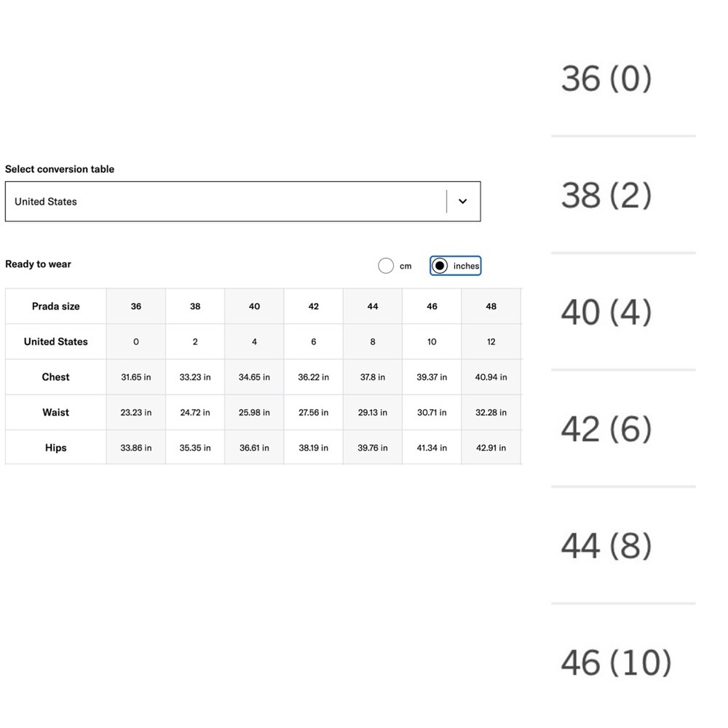The width and height of the screenshot is (728, 728).
Task: Click the 34.65 in chest cell
Action: [x=254, y=377]
